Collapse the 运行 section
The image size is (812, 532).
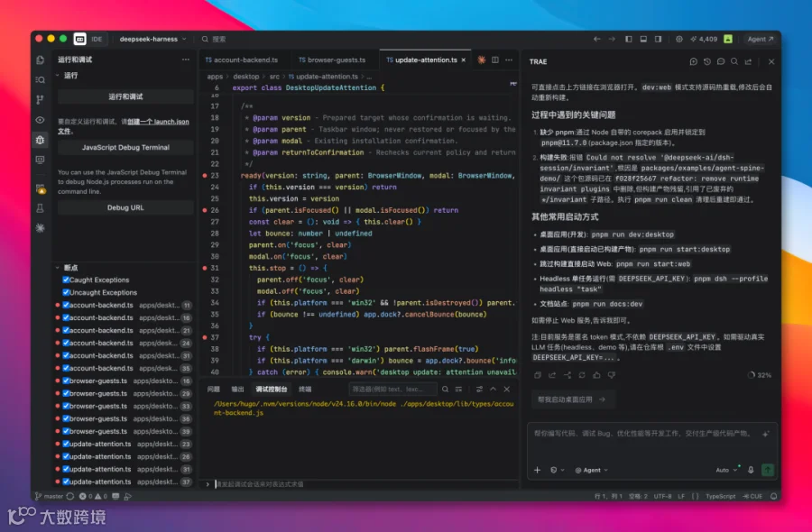57,76
